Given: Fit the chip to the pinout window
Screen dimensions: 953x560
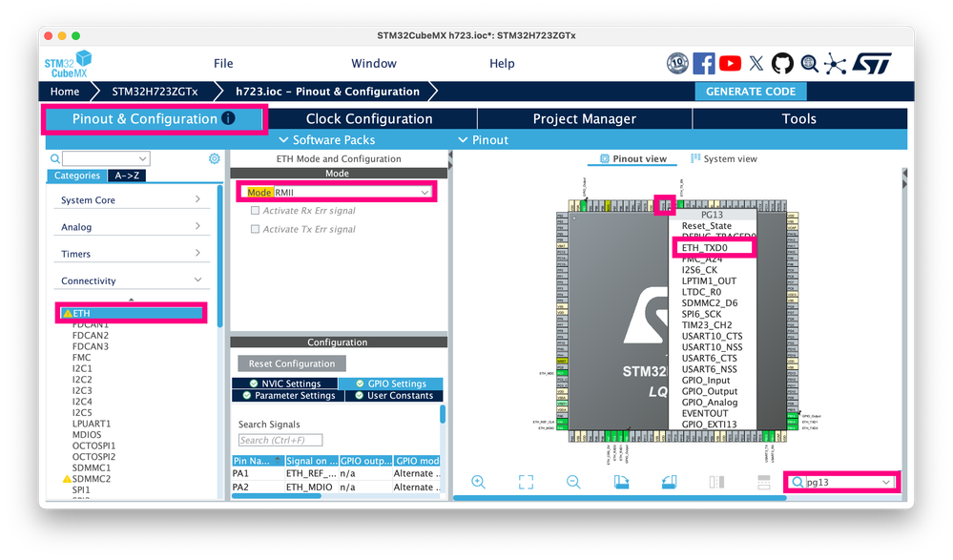Looking at the screenshot, I should point(526,482).
